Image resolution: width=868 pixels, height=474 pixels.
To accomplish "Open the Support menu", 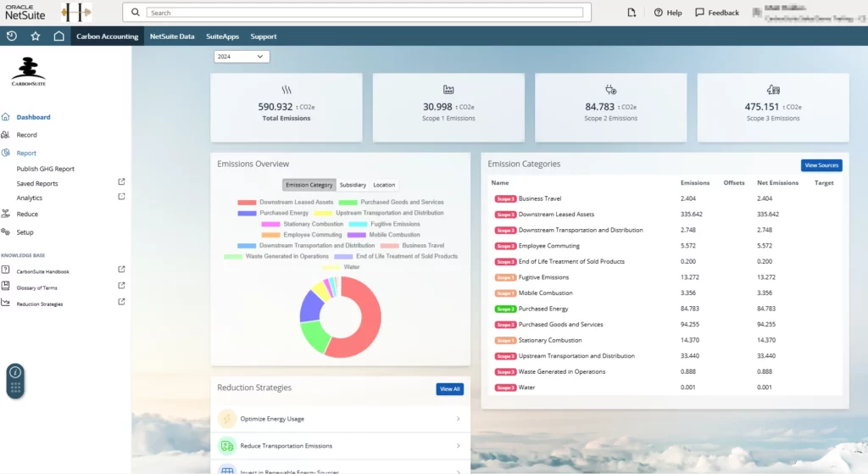I will [264, 36].
